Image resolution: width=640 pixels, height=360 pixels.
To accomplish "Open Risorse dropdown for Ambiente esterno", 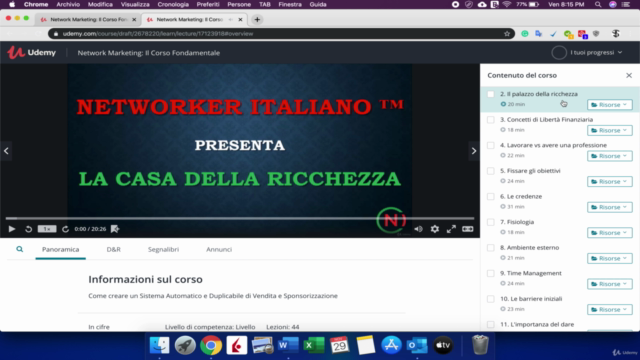I will [x=610, y=258].
